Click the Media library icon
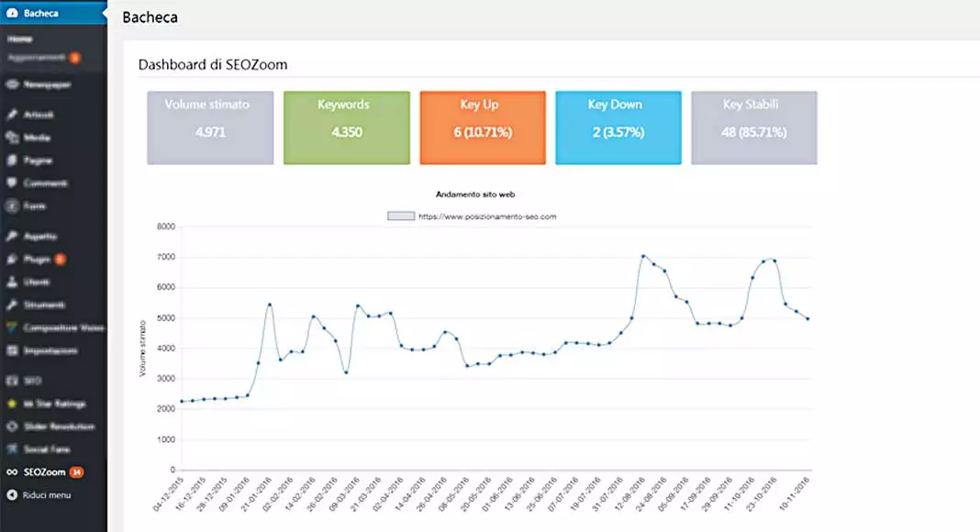980x532 pixels. (x=12, y=138)
